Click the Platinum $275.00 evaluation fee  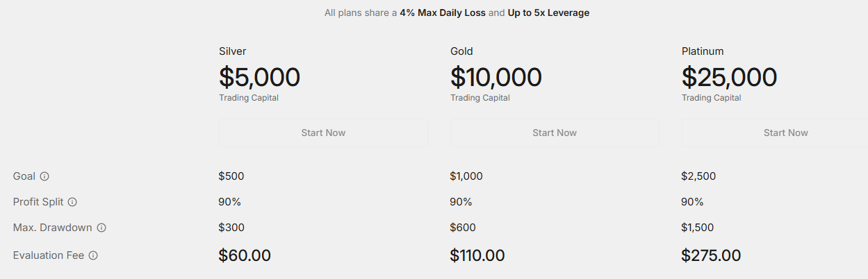pos(711,255)
